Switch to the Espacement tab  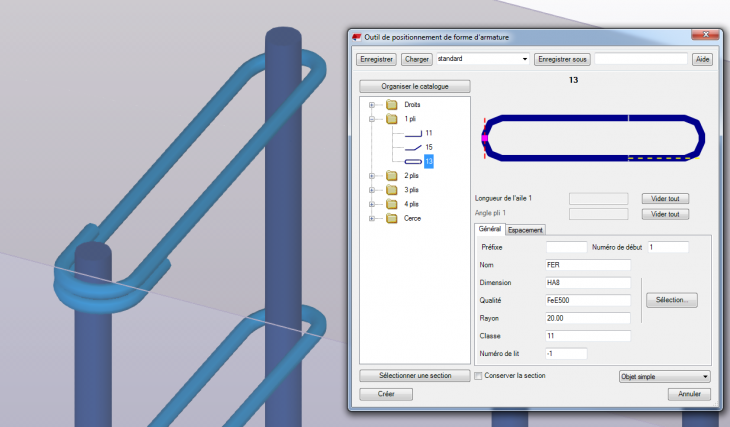click(525, 230)
